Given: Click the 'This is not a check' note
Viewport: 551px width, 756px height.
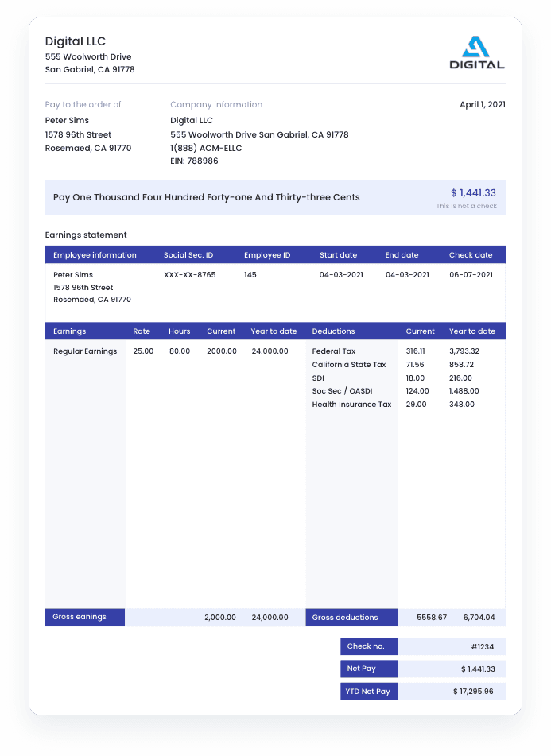Looking at the screenshot, I should 465,207.
